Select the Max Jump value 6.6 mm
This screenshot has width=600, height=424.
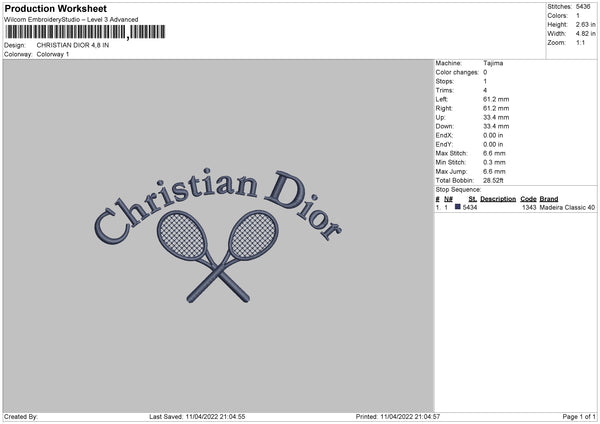494,171
